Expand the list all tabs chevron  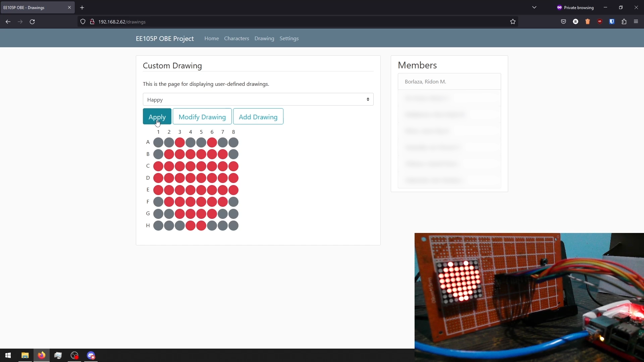(x=534, y=7)
